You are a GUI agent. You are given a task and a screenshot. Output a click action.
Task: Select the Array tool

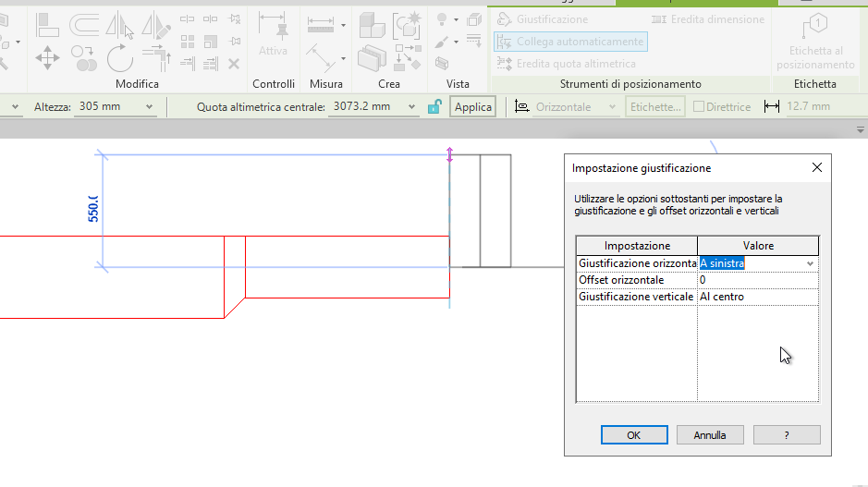click(x=187, y=42)
